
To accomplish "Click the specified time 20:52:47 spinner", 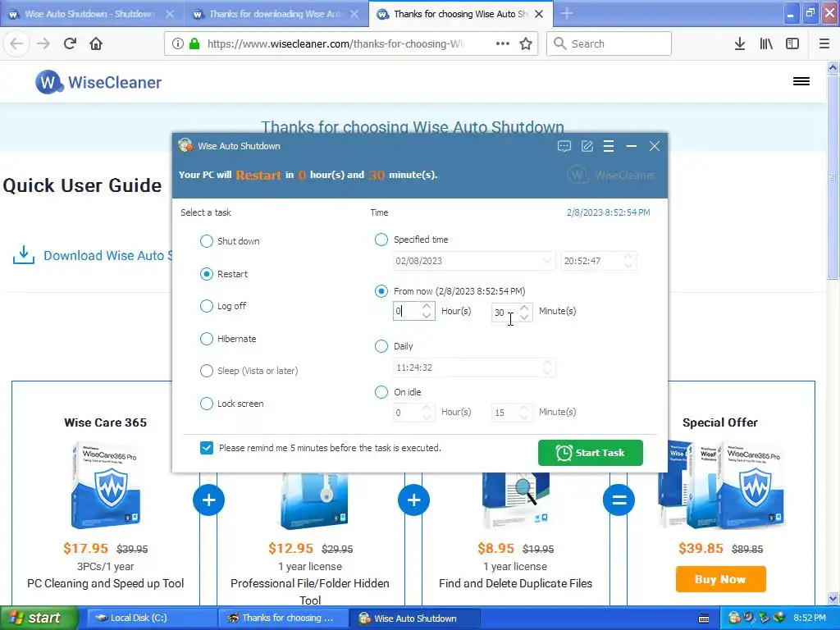I will click(628, 261).
